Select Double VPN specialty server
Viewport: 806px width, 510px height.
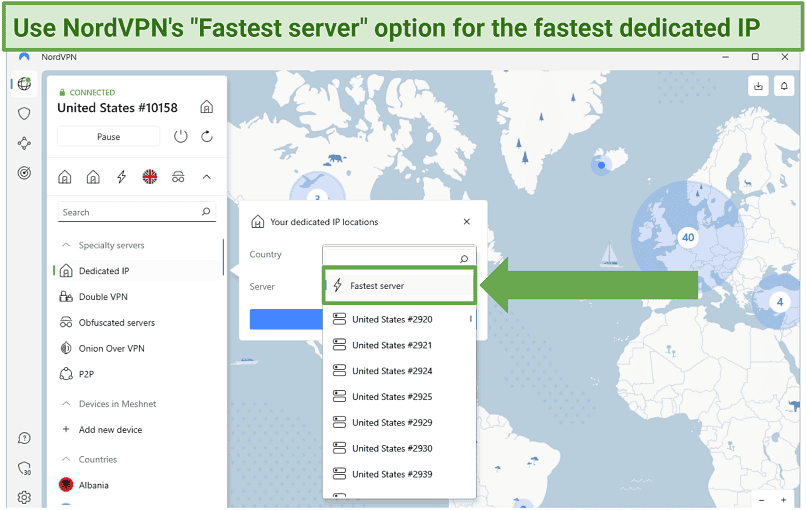(x=138, y=297)
